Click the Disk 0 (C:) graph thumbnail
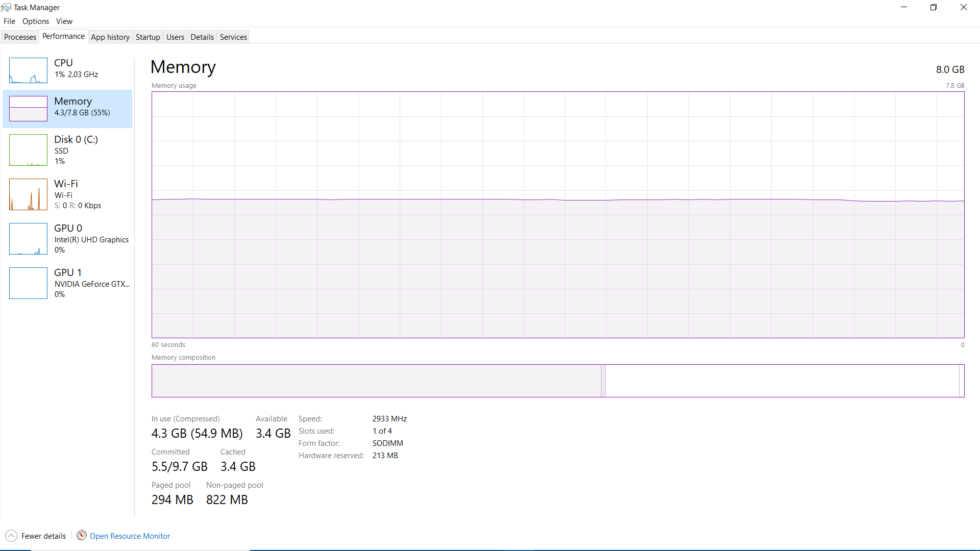This screenshot has width=980, height=551. (28, 150)
